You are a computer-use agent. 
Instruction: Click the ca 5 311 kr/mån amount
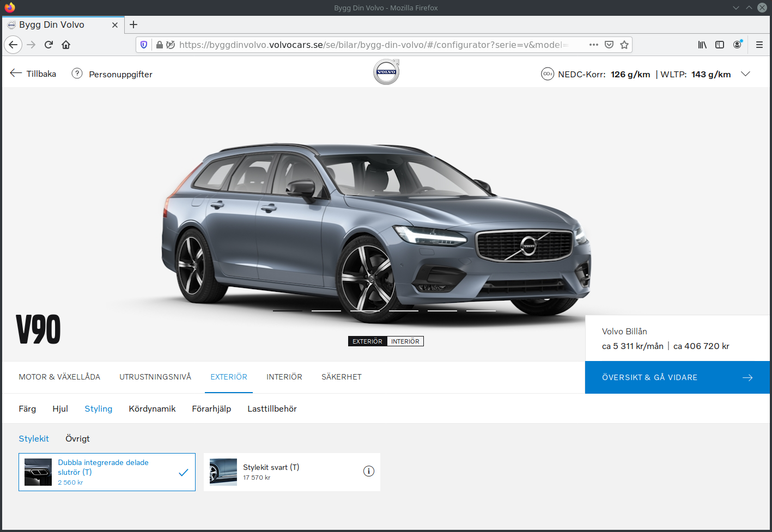click(633, 346)
